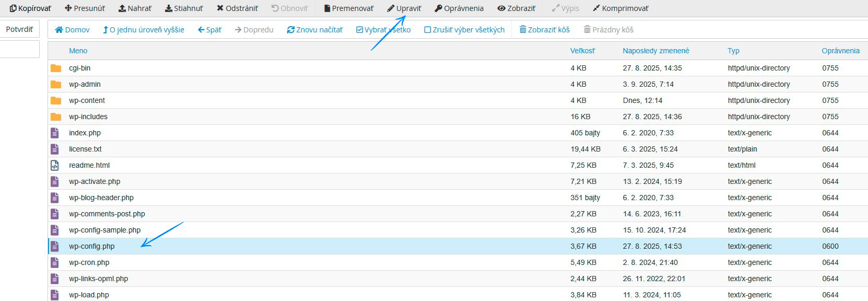Image resolution: width=868 pixels, height=301 pixels.
Task: Click the Presunúť (move) toolbar button
Action: click(x=85, y=8)
